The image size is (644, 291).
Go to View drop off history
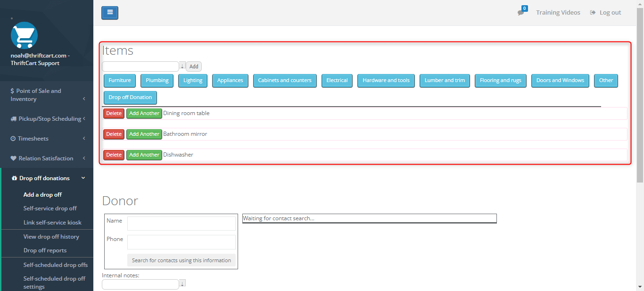coord(51,237)
